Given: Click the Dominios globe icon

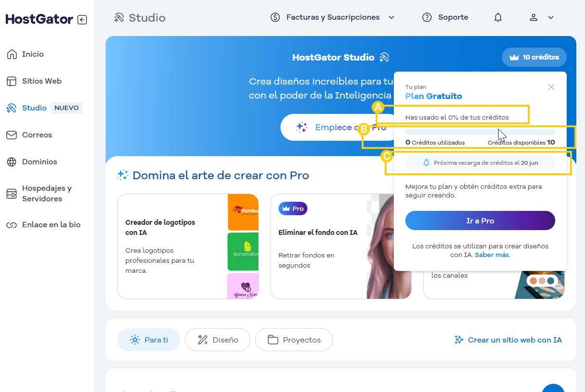Looking at the screenshot, I should point(12,162).
